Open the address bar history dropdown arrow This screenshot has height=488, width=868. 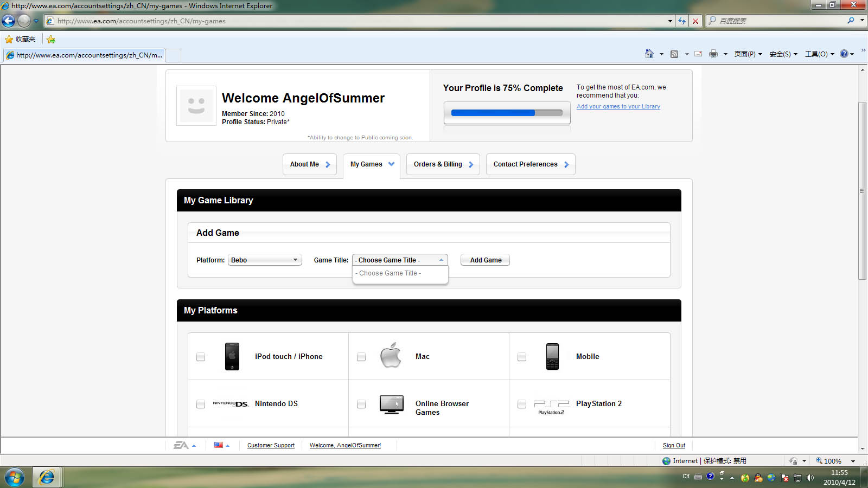coord(670,21)
